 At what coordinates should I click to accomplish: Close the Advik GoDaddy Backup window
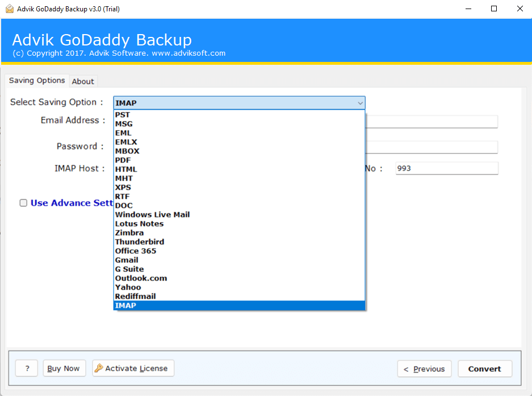pyautogui.click(x=520, y=9)
